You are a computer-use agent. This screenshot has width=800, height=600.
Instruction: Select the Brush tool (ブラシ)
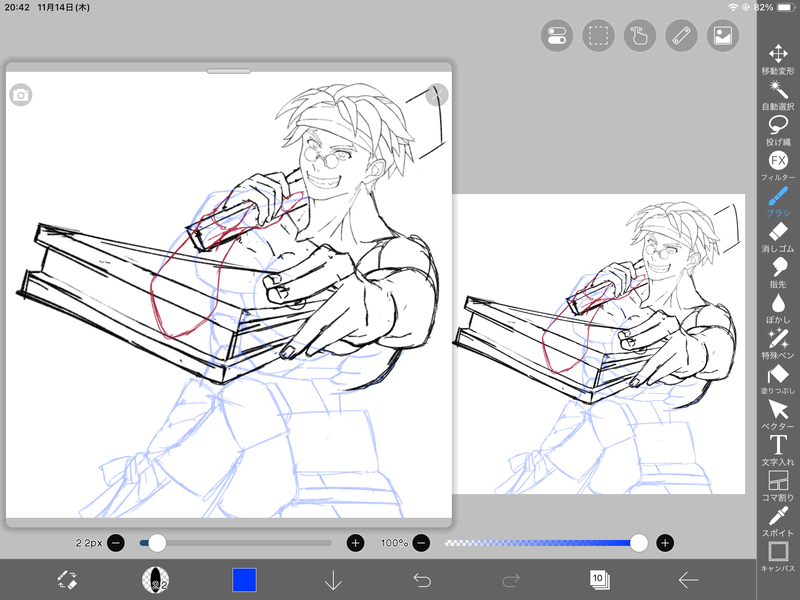pos(778,202)
